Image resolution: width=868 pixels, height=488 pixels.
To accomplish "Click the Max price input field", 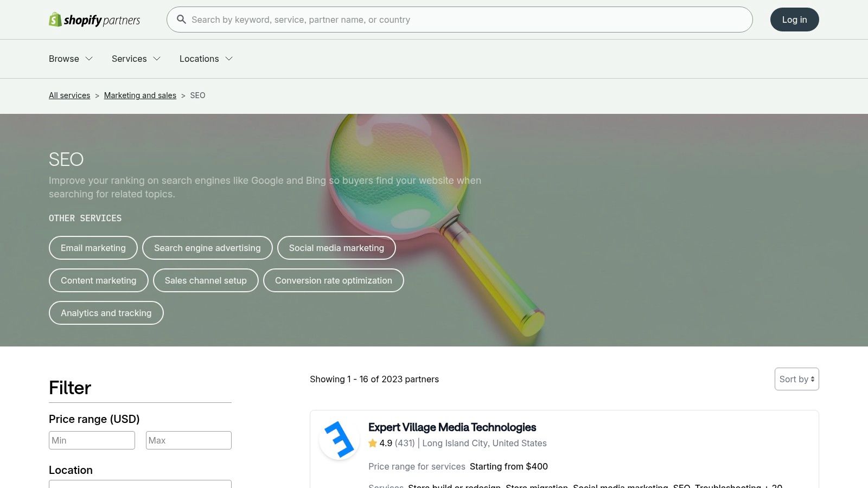I will [189, 440].
